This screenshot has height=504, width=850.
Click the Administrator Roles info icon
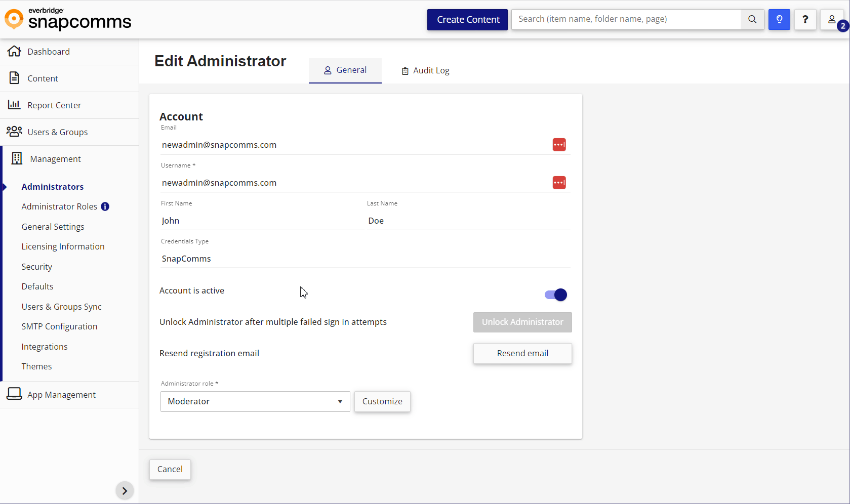[105, 206]
